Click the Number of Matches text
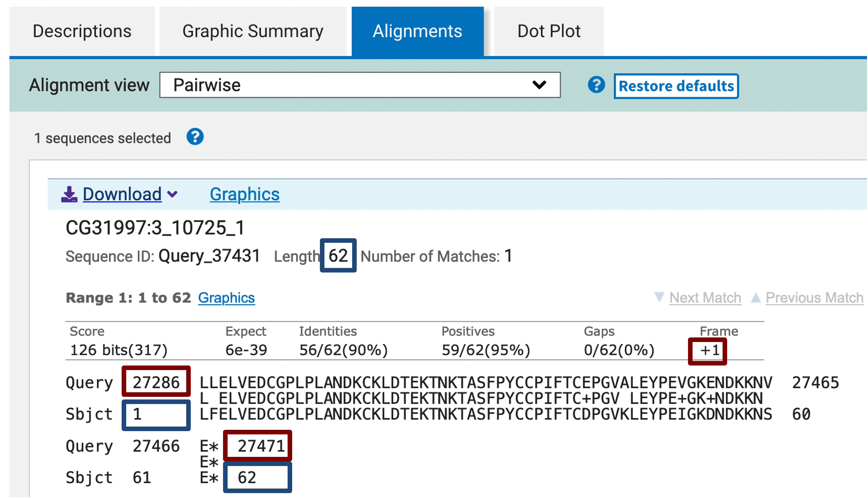The width and height of the screenshot is (868, 498). [436, 256]
